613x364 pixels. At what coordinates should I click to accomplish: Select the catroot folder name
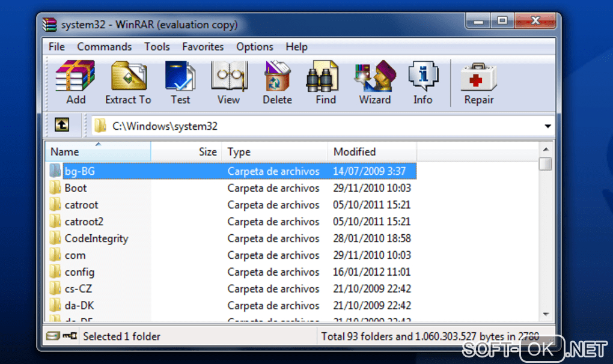pyautogui.click(x=81, y=205)
